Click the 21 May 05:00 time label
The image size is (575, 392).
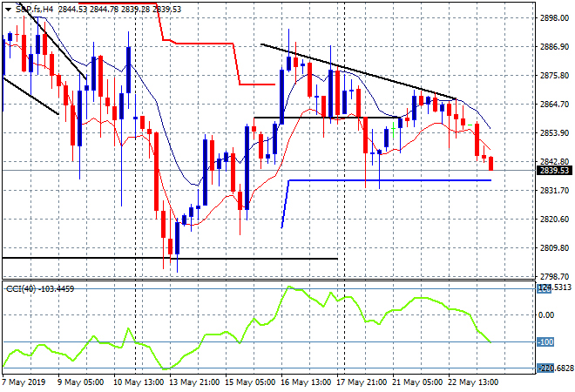[417, 382]
